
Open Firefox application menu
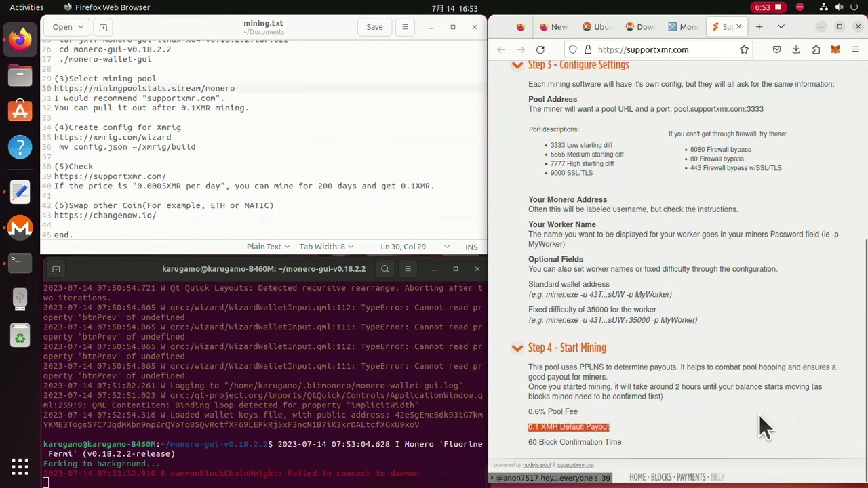[855, 49]
